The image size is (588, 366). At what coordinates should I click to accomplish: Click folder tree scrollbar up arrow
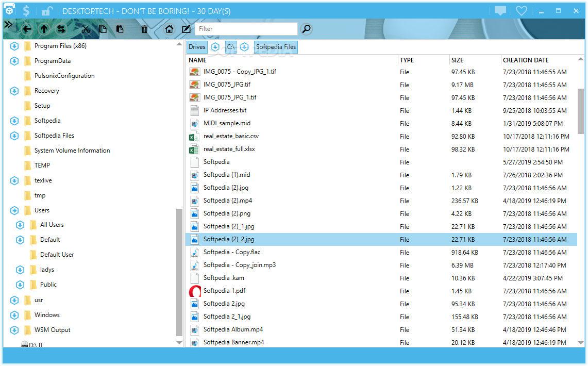[179, 44]
